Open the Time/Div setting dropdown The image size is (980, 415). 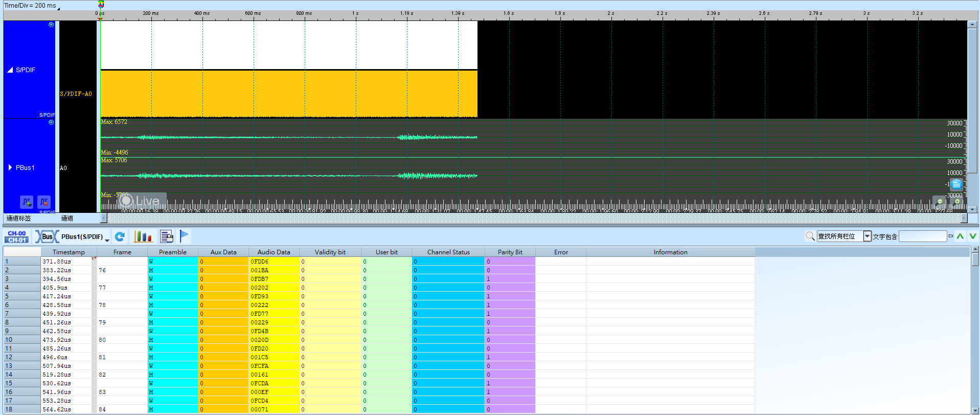[32, 6]
